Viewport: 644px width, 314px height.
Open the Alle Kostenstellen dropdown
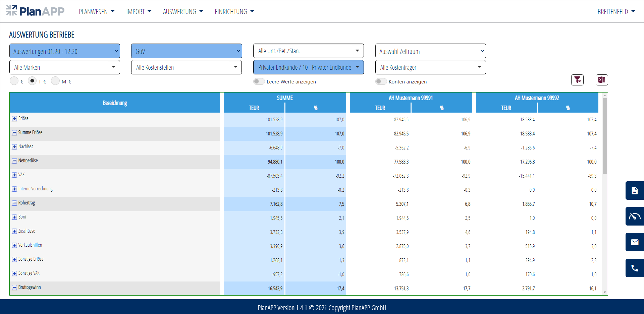[186, 67]
